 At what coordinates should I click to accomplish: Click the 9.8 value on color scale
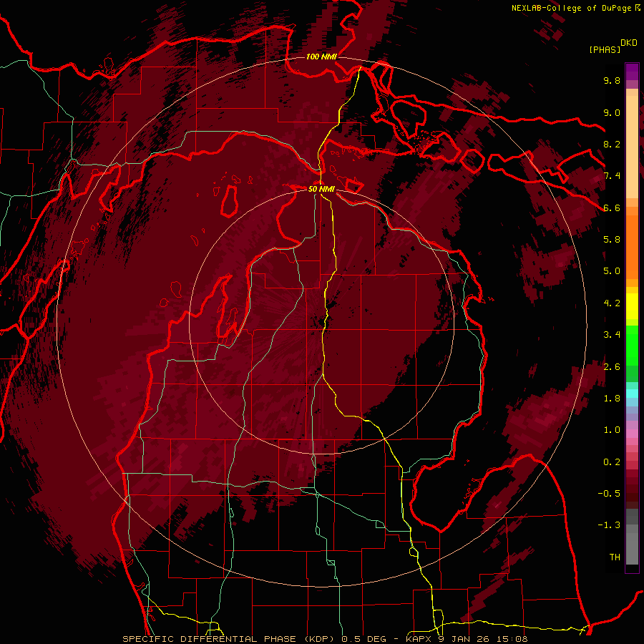612,80
